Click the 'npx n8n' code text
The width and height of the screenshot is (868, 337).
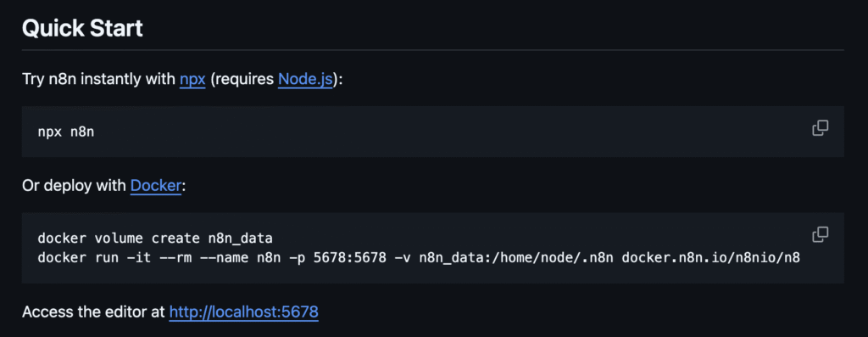pyautogui.click(x=66, y=132)
